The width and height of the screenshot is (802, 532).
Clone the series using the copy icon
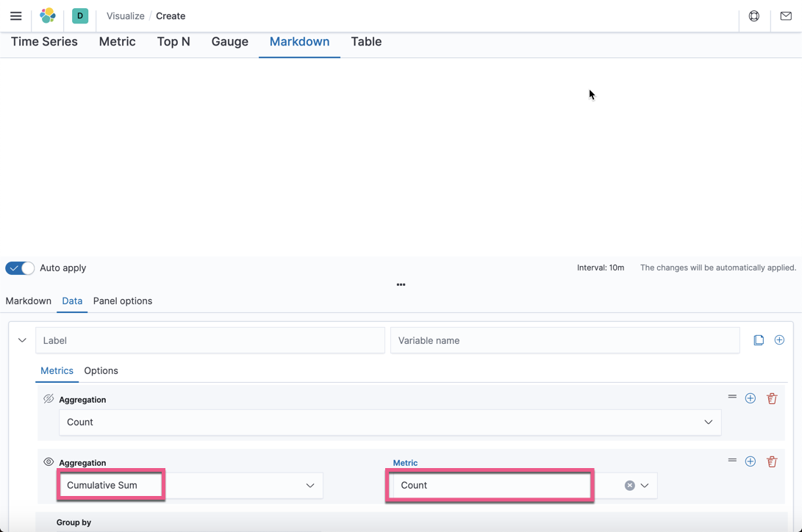pos(759,339)
